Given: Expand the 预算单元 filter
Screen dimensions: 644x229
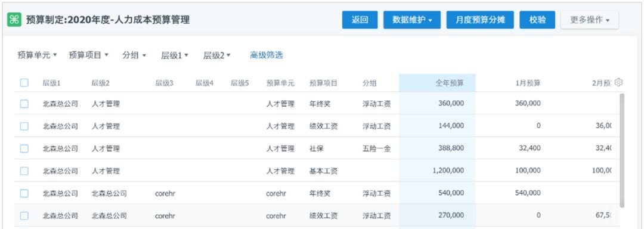Looking at the screenshot, I should click(x=38, y=55).
